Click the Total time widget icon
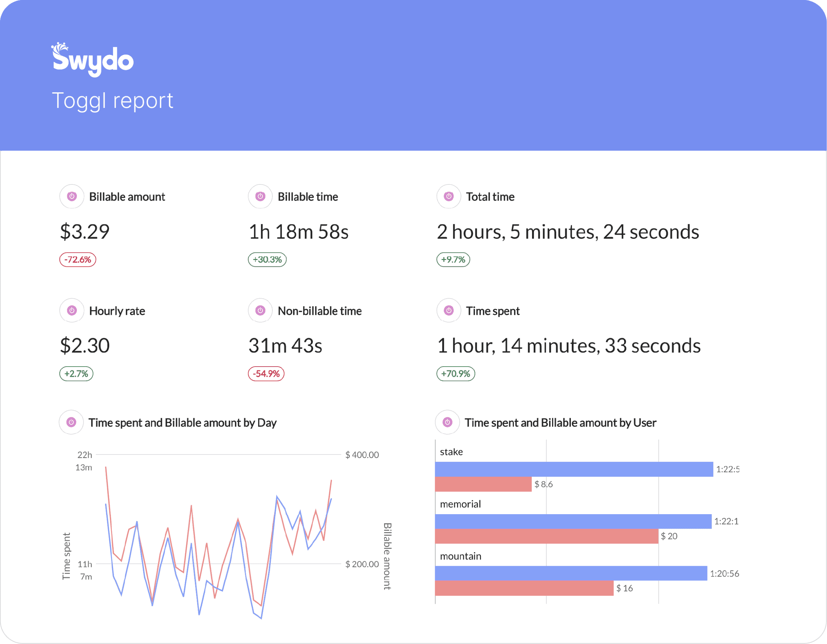The image size is (827, 644). pos(448,196)
